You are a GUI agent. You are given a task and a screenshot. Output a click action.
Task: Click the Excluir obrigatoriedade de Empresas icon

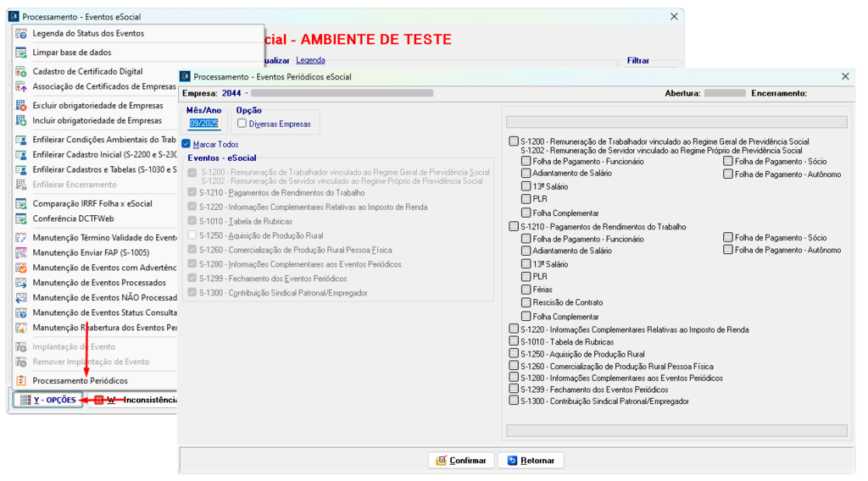pyautogui.click(x=21, y=106)
